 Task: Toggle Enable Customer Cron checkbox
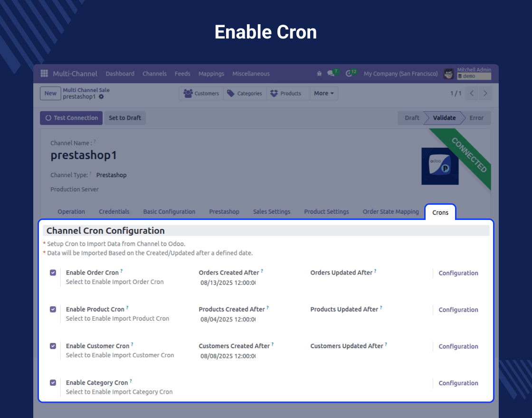click(x=53, y=346)
